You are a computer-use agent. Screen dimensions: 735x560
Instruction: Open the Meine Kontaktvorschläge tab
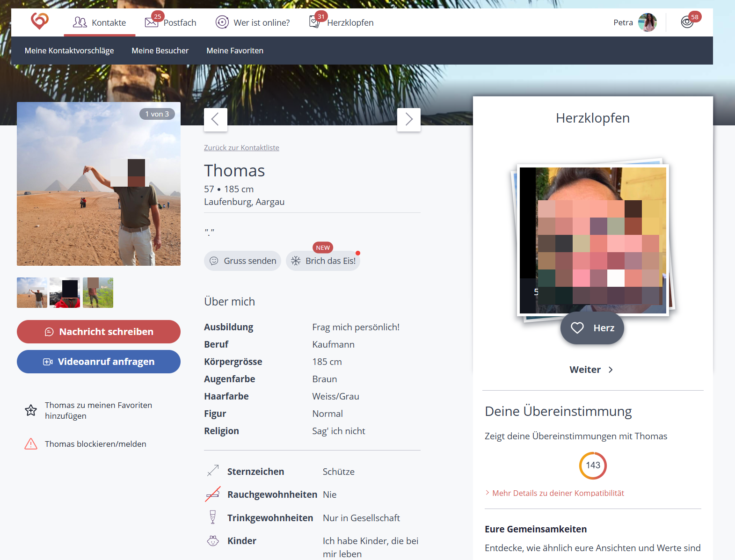click(69, 51)
